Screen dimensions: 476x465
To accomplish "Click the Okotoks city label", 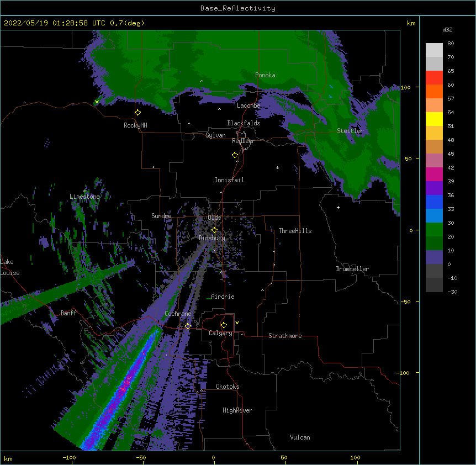I will (228, 387).
